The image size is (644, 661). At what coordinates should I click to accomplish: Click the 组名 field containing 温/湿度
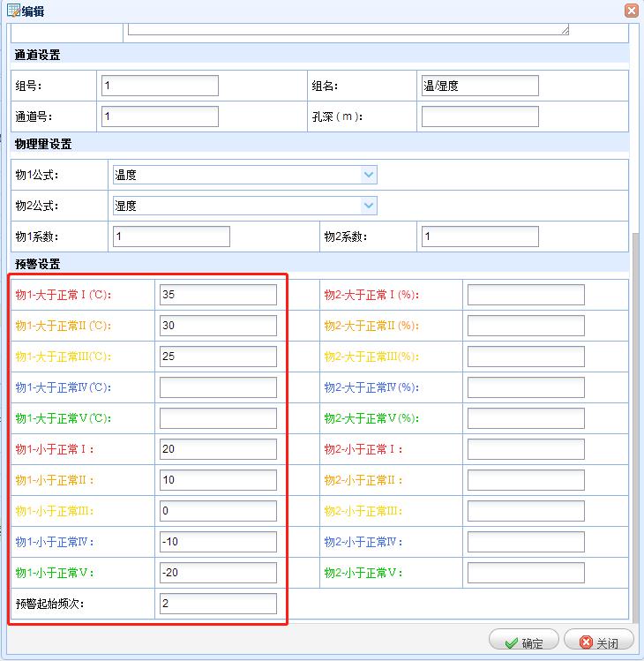[480, 86]
